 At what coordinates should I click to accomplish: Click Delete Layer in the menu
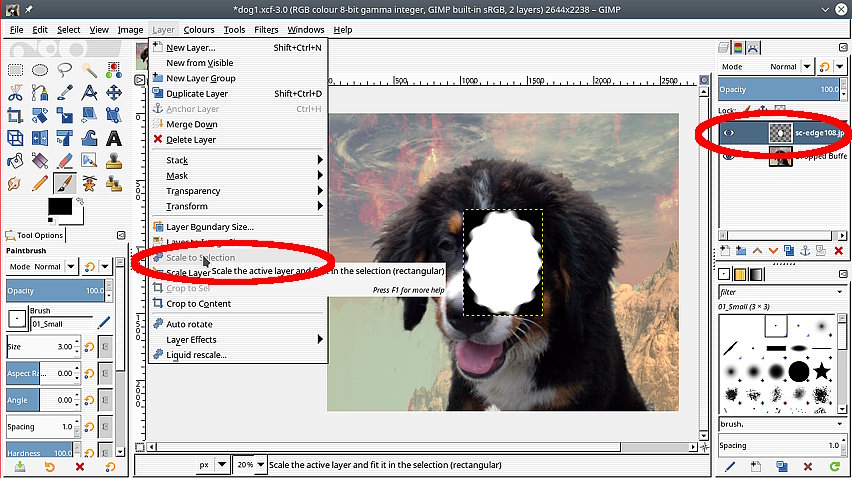click(238, 140)
